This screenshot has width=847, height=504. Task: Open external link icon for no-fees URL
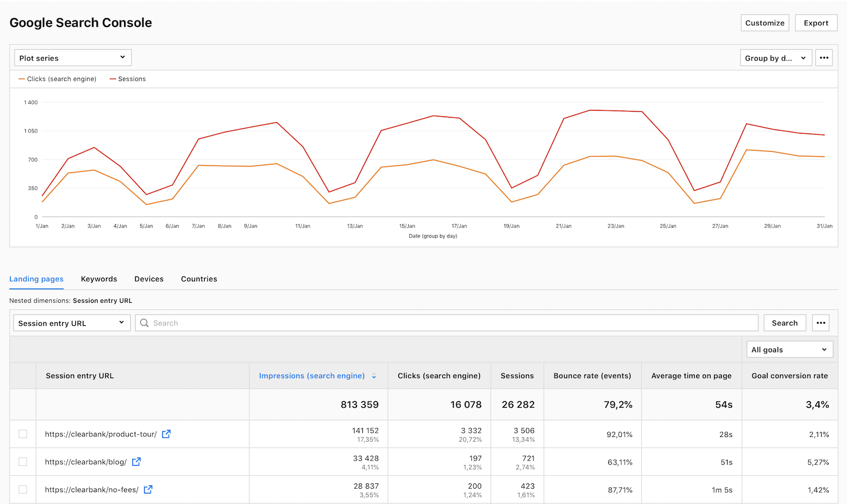click(148, 489)
